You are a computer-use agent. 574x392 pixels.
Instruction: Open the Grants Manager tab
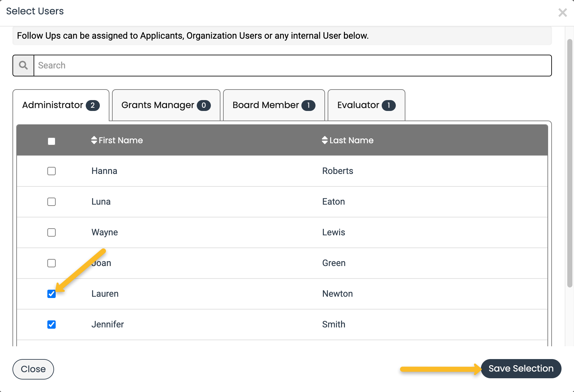pyautogui.click(x=166, y=105)
